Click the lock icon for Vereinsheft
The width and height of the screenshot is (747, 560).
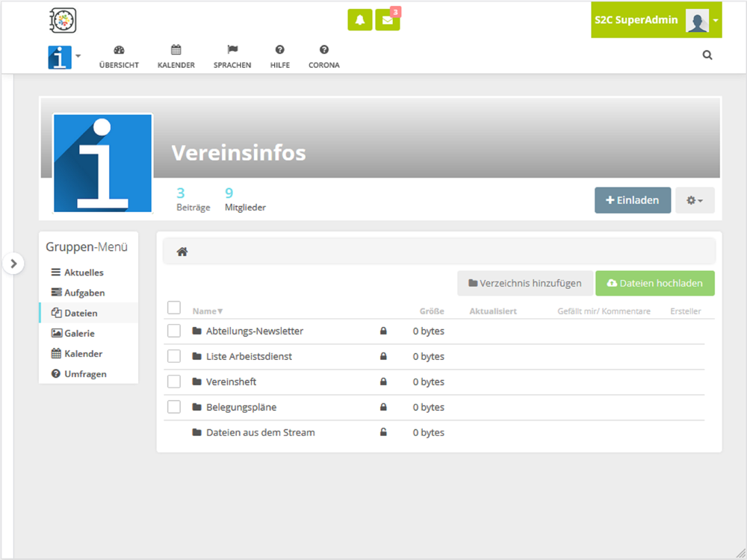click(383, 382)
